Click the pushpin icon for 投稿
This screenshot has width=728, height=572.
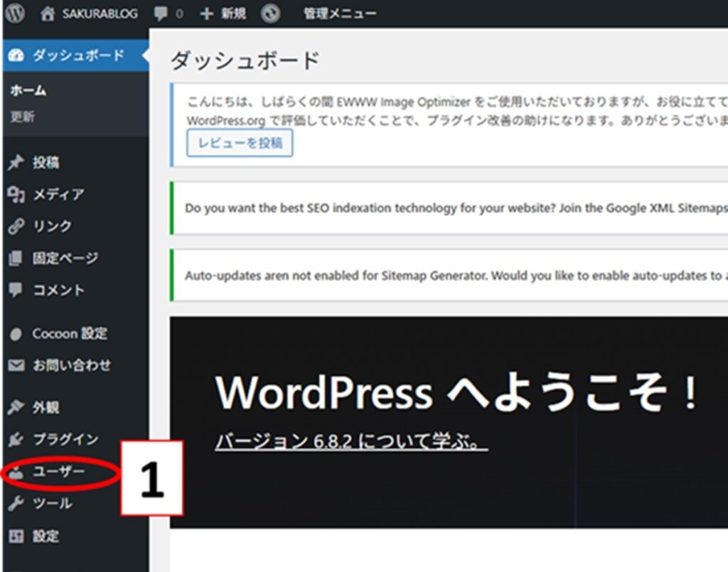[x=16, y=163]
